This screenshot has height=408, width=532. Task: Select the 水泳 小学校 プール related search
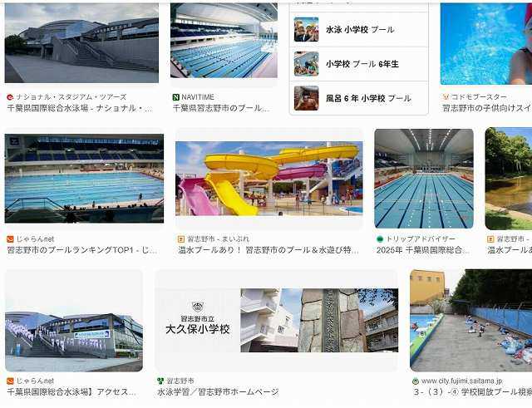(359, 30)
